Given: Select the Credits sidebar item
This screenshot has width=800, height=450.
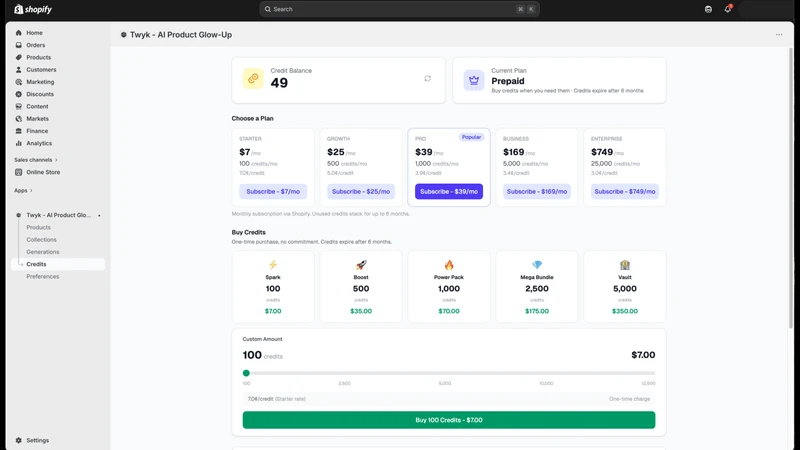Looking at the screenshot, I should click(58, 264).
